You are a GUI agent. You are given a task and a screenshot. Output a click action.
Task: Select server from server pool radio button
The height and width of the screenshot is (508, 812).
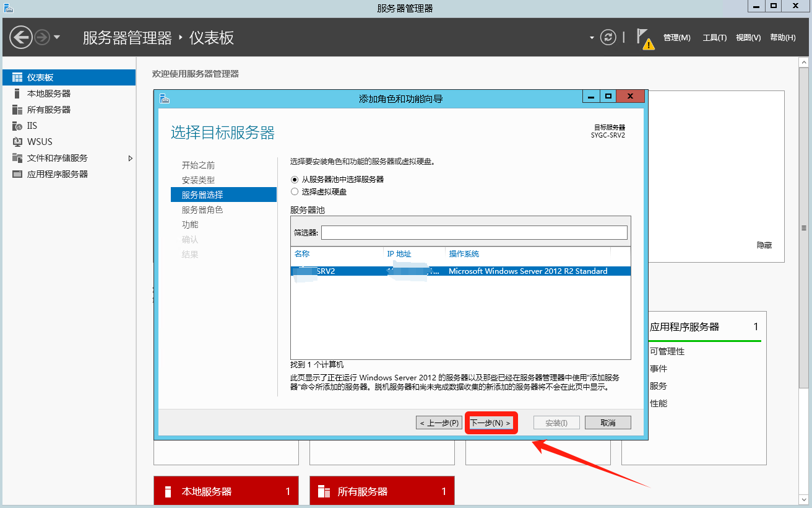pyautogui.click(x=295, y=179)
